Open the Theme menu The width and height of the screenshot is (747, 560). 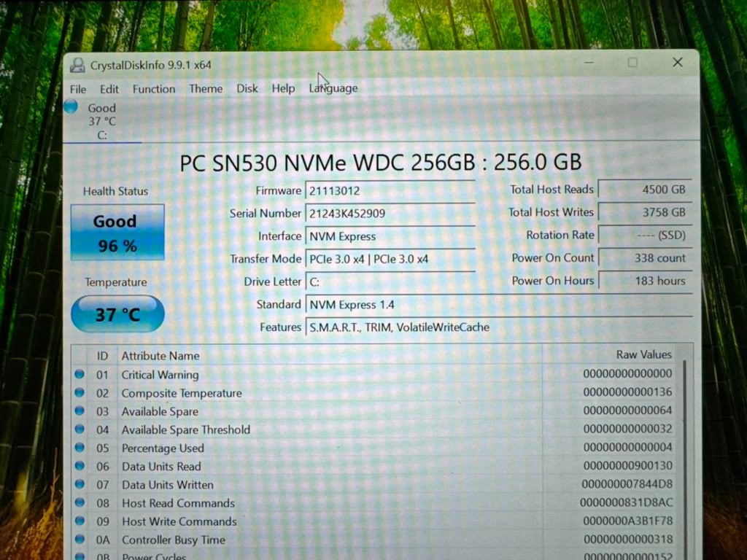206,88
